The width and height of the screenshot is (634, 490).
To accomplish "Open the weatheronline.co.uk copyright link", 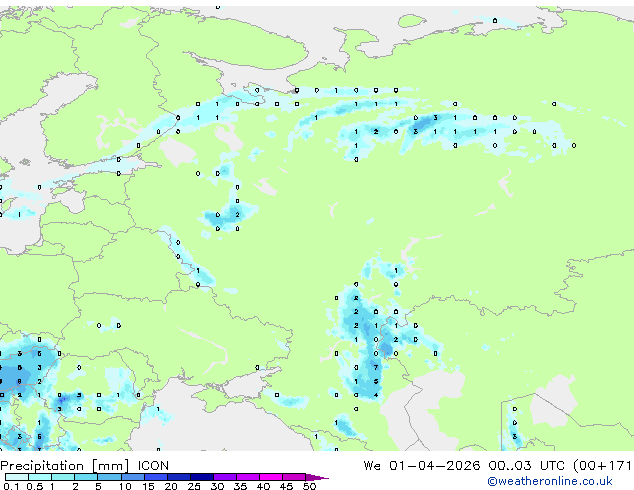I will click(x=549, y=481).
